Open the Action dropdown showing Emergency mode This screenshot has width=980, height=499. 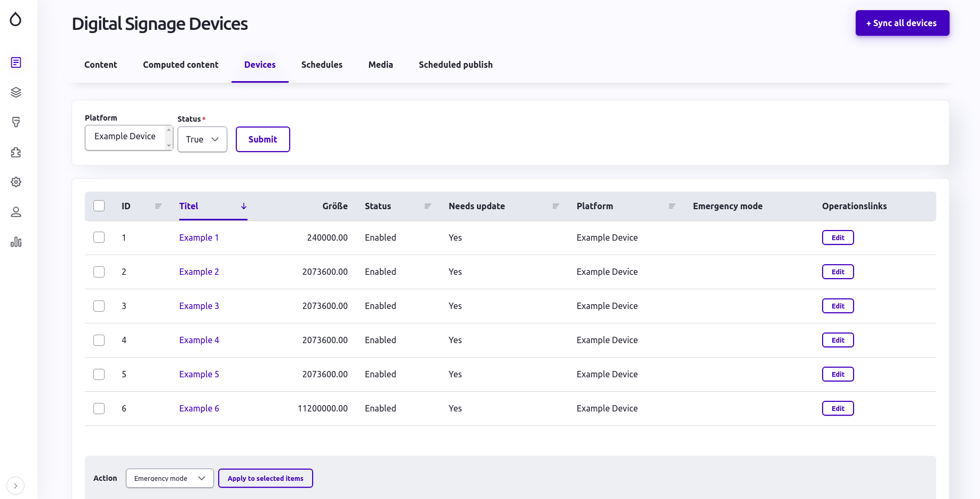click(170, 478)
